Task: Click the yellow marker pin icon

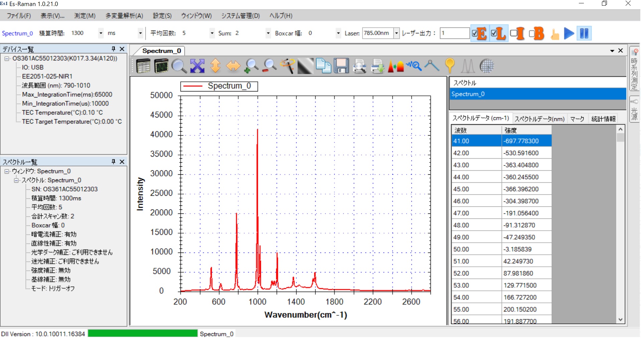Action: pos(450,66)
